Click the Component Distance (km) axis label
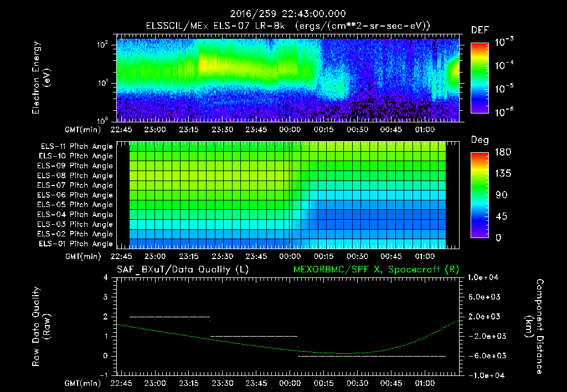This screenshot has width=567, height=392. tap(534, 327)
